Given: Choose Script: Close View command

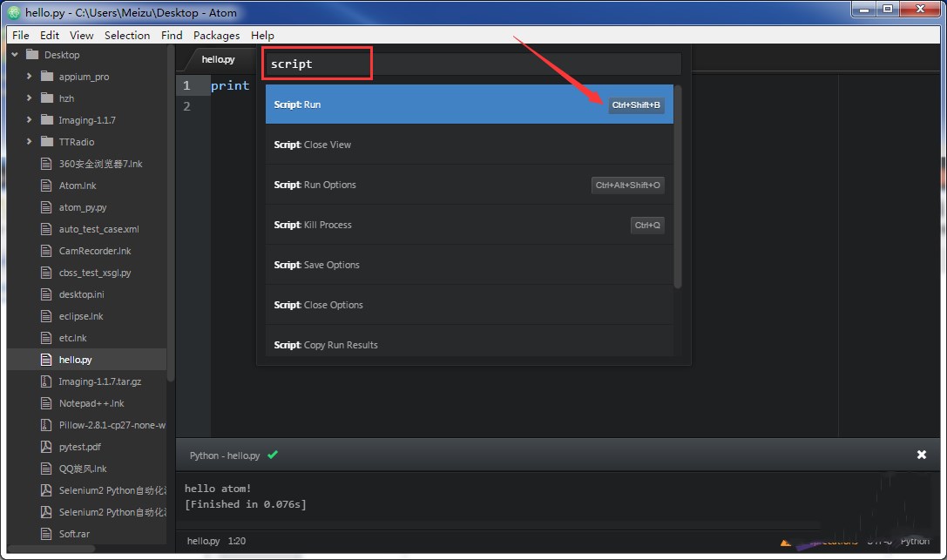Looking at the screenshot, I should click(470, 145).
